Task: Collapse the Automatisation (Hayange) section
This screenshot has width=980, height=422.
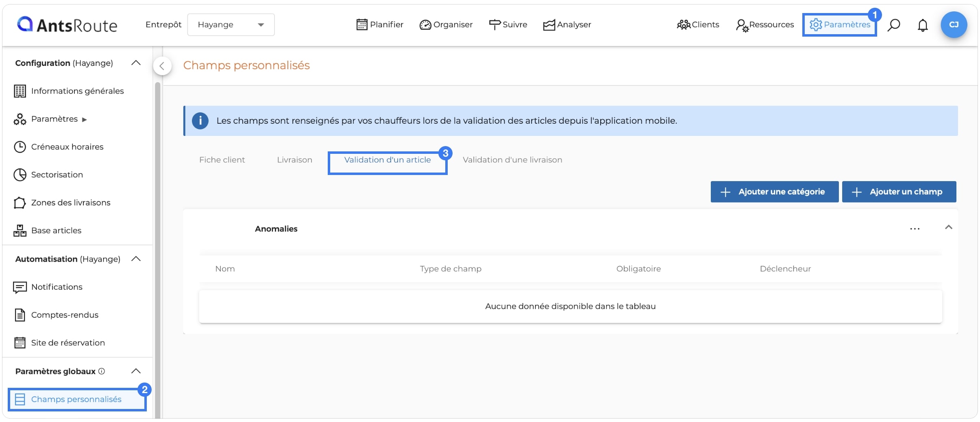Action: 136,259
